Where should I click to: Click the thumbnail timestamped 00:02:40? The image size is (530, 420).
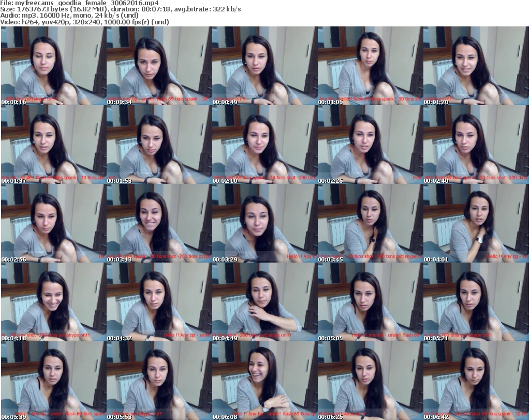pos(476,144)
